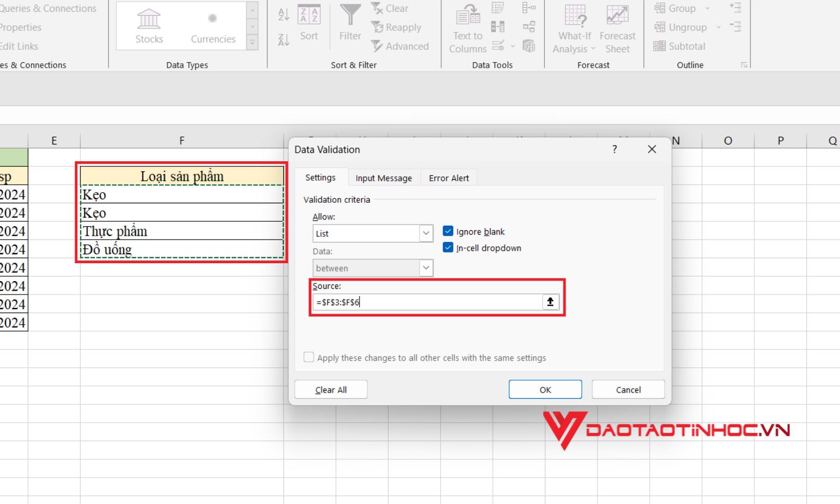Screen dimensions: 840x504
Task: Check apply changes to all other cells
Action: pos(309,357)
